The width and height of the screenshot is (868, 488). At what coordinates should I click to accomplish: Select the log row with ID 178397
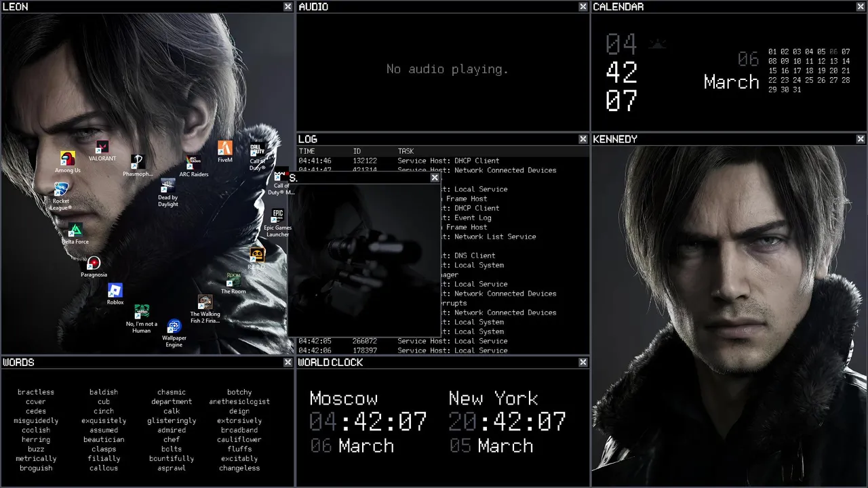point(443,351)
